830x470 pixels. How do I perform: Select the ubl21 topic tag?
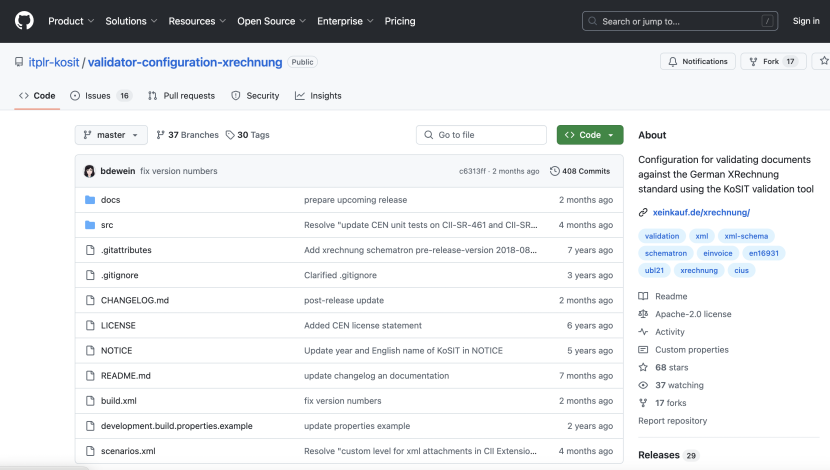point(654,270)
